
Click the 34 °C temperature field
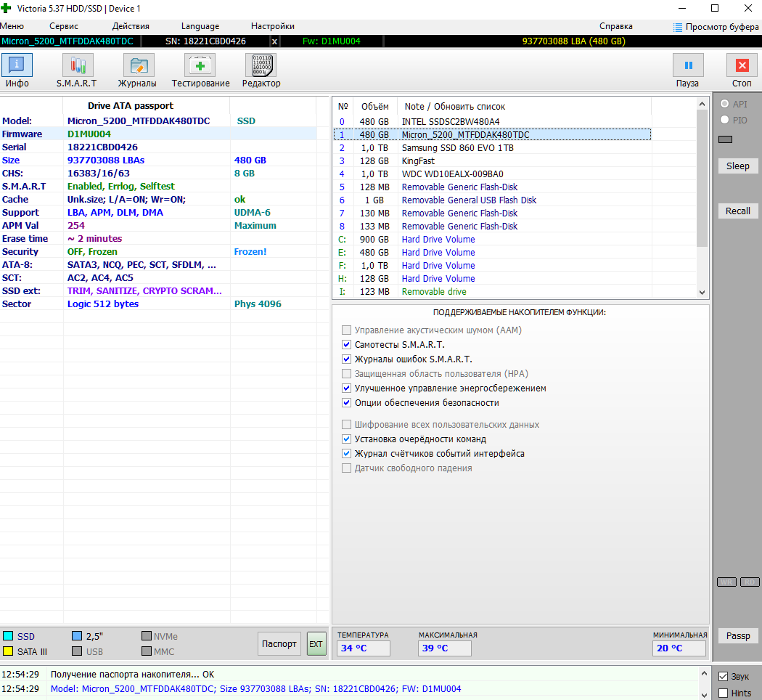point(364,648)
